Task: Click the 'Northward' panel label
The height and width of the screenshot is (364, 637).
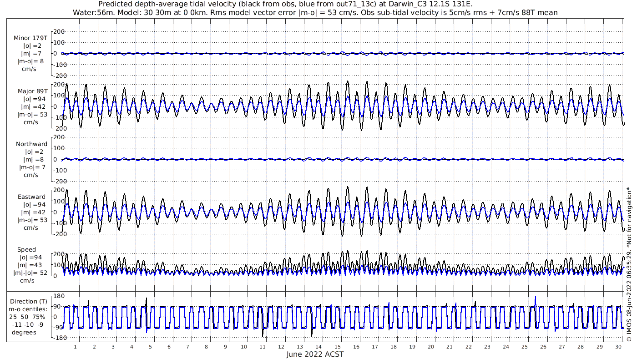Action: pos(31,144)
